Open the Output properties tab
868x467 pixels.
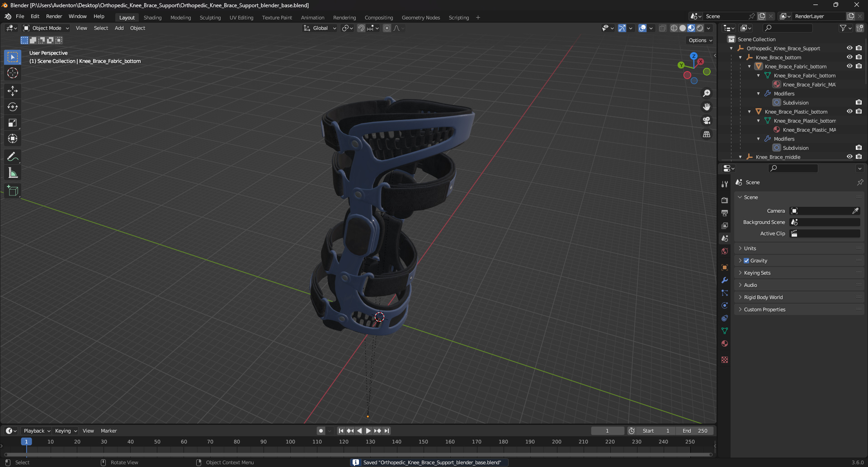[725, 213]
